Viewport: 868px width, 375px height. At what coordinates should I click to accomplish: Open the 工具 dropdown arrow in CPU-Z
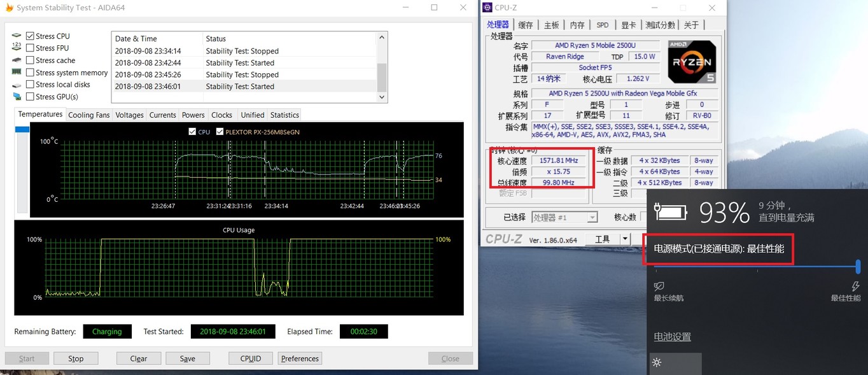(x=625, y=239)
